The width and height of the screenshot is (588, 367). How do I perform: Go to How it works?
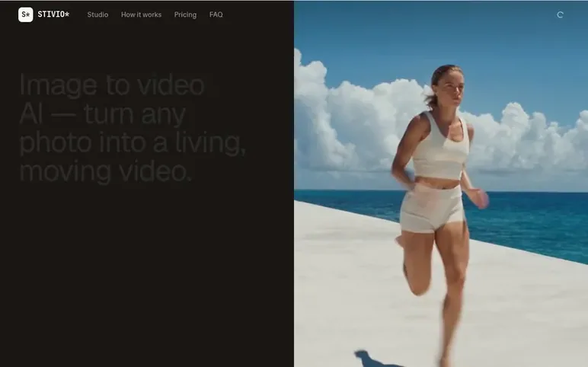(141, 14)
